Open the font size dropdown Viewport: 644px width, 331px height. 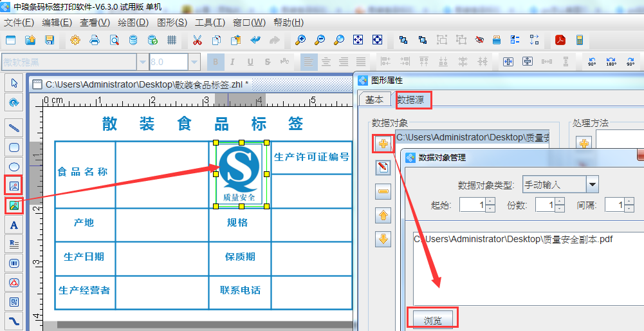tap(194, 62)
